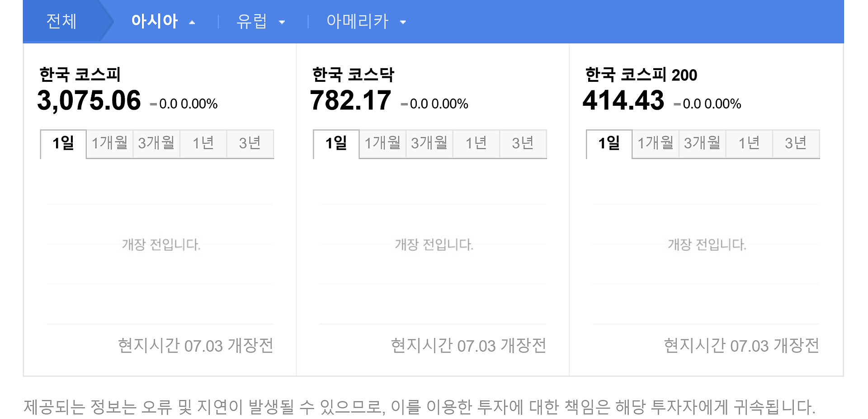Open the 한국 코스피 index title
This screenshot has height=419, width=868.
[x=80, y=75]
